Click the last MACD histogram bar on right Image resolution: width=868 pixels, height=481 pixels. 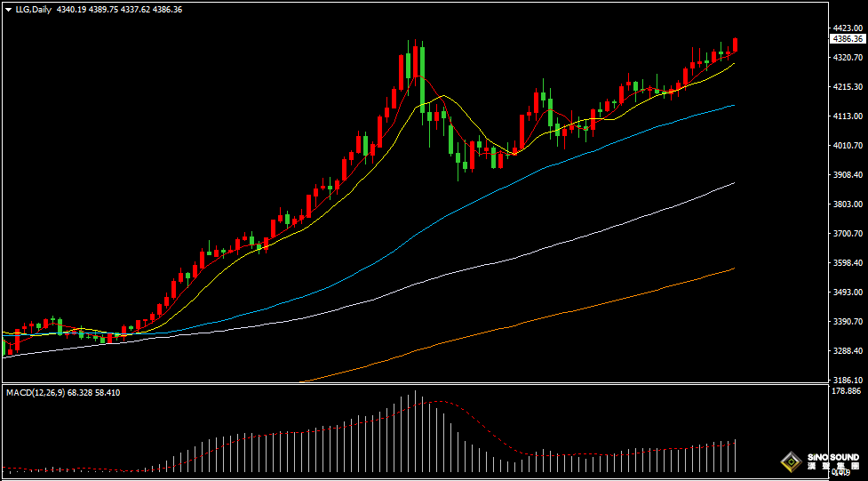[736, 455]
